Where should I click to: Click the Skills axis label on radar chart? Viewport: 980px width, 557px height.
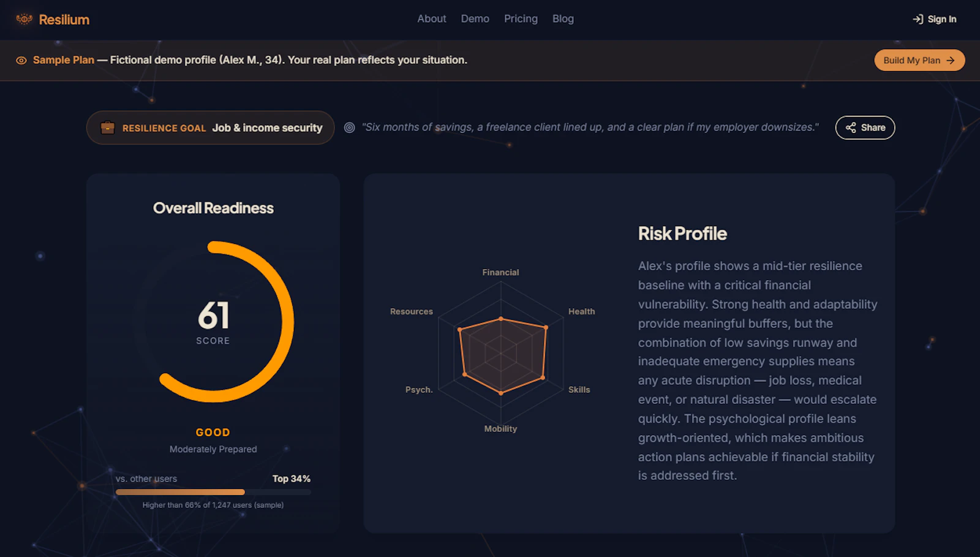click(579, 390)
